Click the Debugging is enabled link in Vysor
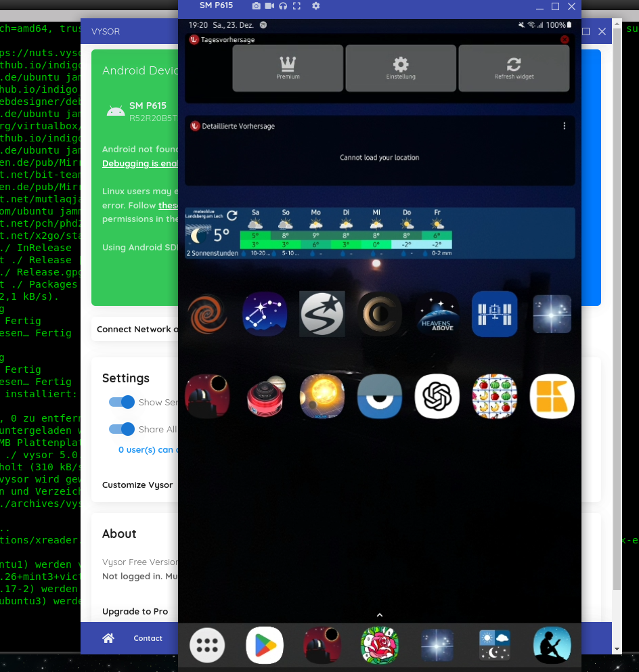 click(x=139, y=163)
